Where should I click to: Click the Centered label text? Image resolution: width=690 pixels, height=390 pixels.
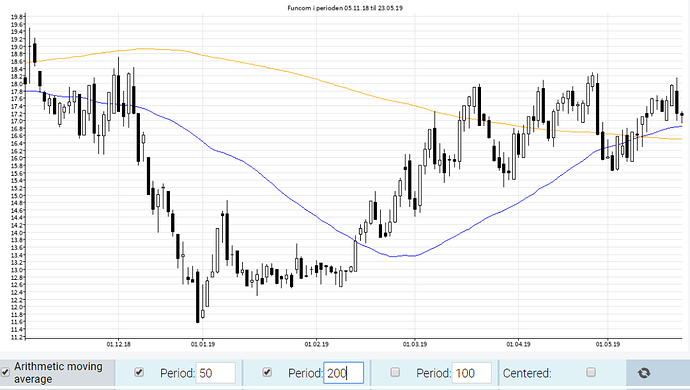(x=527, y=373)
